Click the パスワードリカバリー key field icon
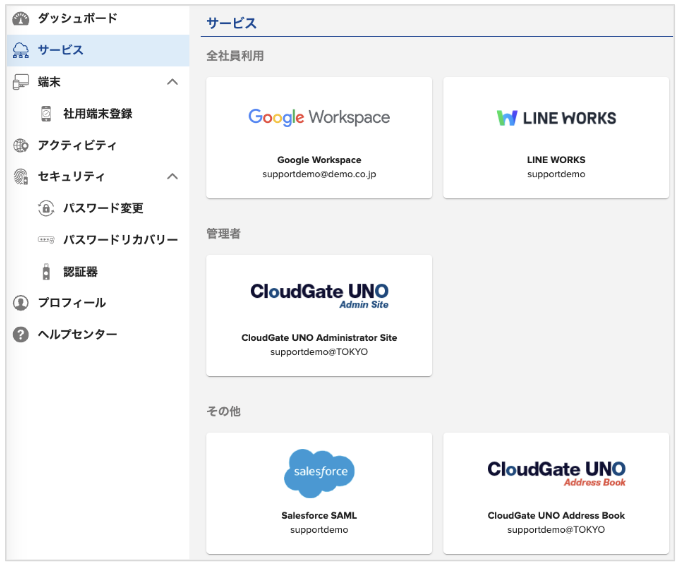The image size is (682, 566). (46, 240)
